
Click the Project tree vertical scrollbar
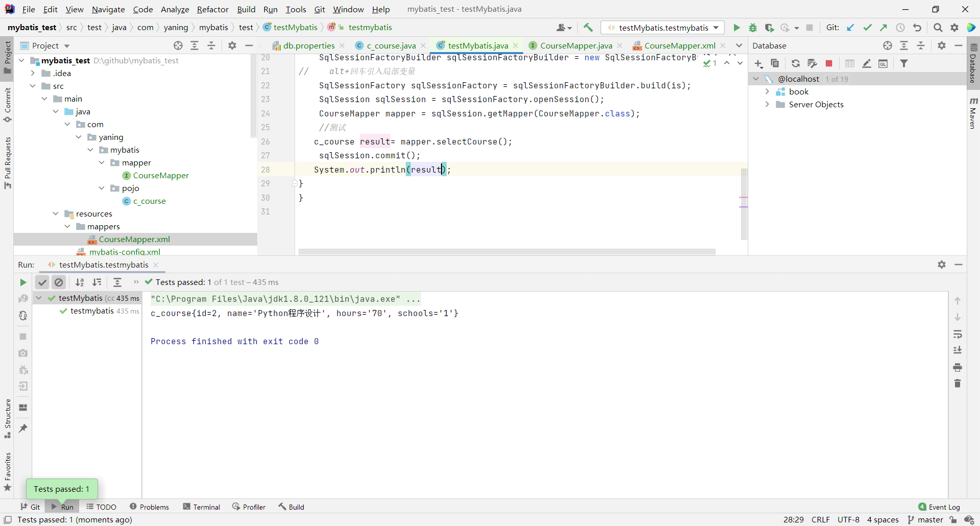[x=254, y=96]
